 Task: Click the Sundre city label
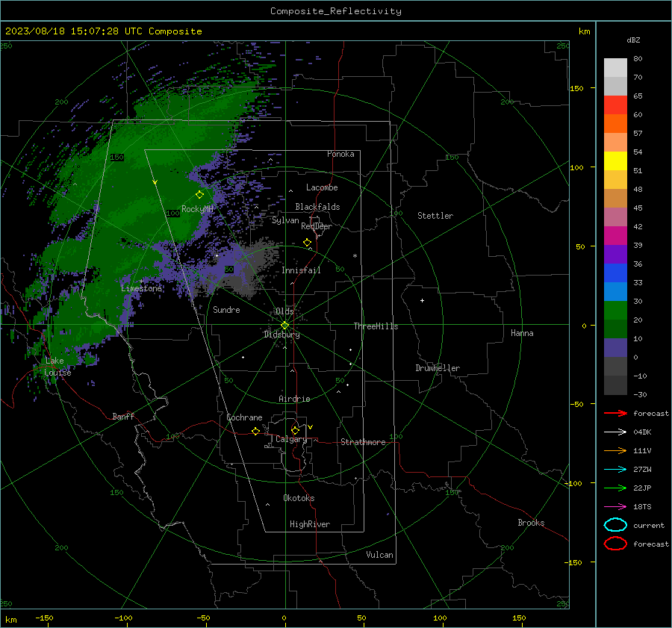[x=226, y=309]
